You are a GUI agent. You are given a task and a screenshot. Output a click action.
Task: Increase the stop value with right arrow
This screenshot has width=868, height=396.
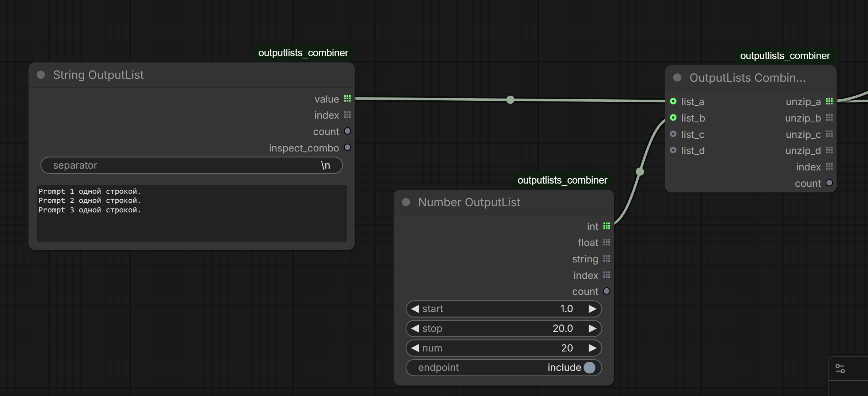(592, 328)
